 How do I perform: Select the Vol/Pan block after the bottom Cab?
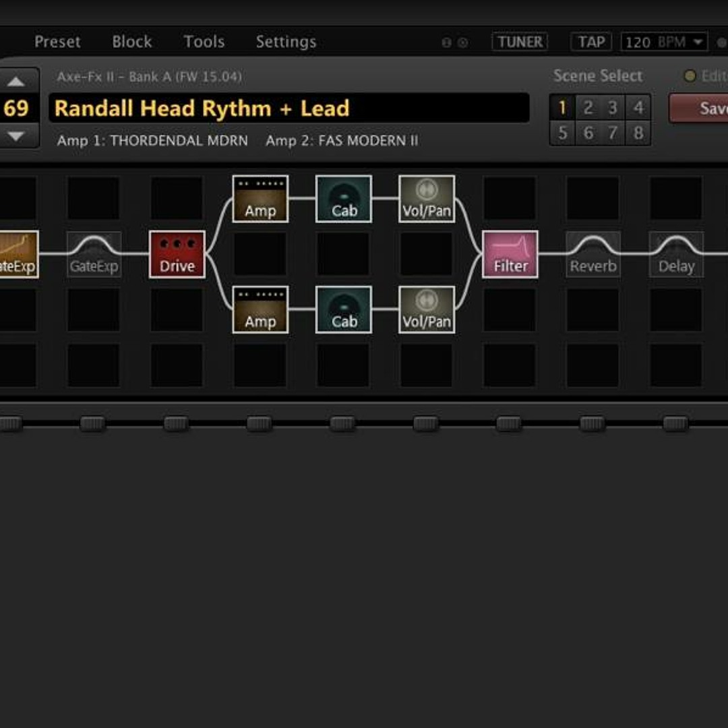coord(427,309)
